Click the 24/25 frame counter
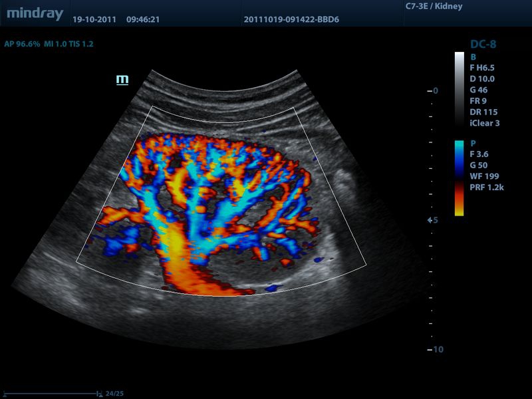This screenshot has width=532, height=399. 114,394
